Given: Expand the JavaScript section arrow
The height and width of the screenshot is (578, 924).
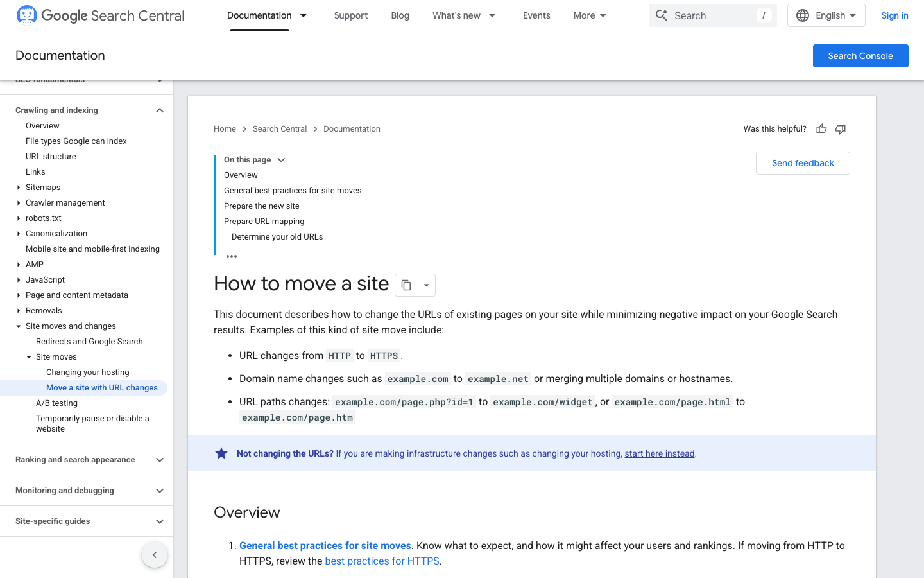Looking at the screenshot, I should tap(19, 280).
